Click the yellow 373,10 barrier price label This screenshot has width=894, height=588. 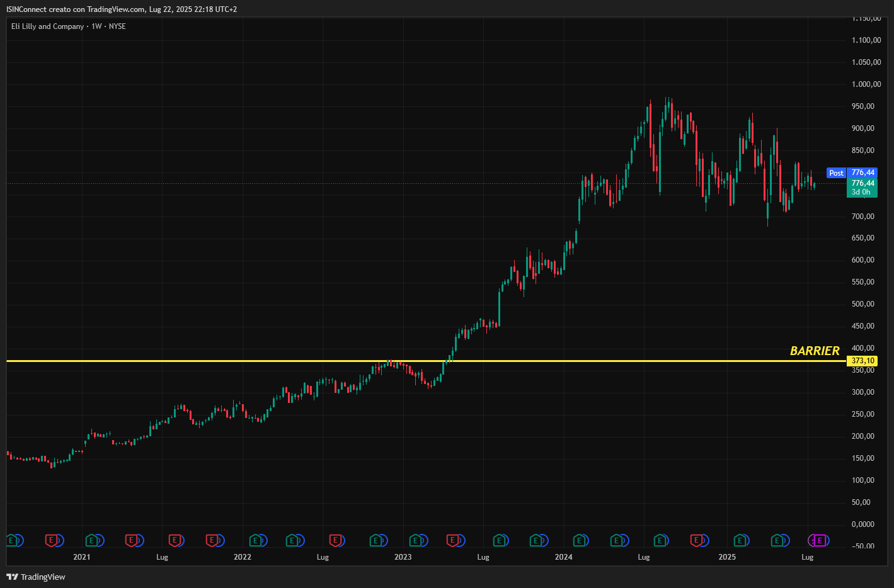click(862, 361)
